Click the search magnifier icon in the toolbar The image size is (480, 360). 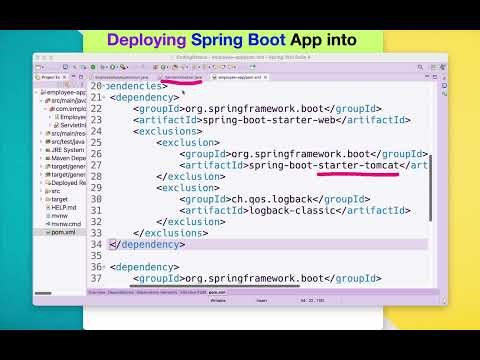click(x=420, y=67)
